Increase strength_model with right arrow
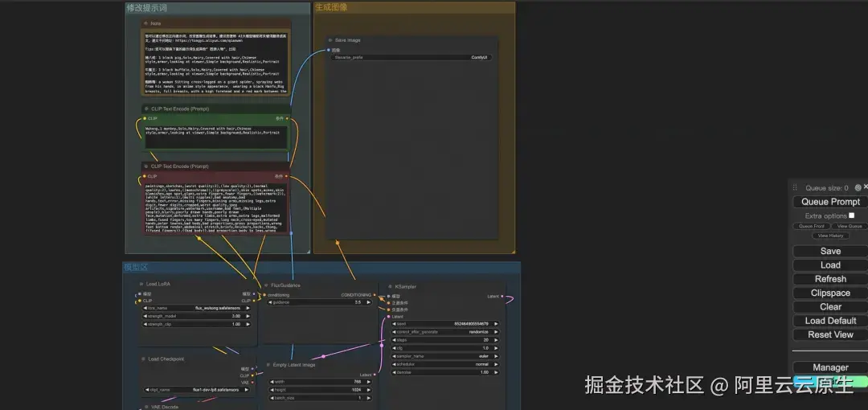Image resolution: width=868 pixels, height=410 pixels. click(x=248, y=316)
